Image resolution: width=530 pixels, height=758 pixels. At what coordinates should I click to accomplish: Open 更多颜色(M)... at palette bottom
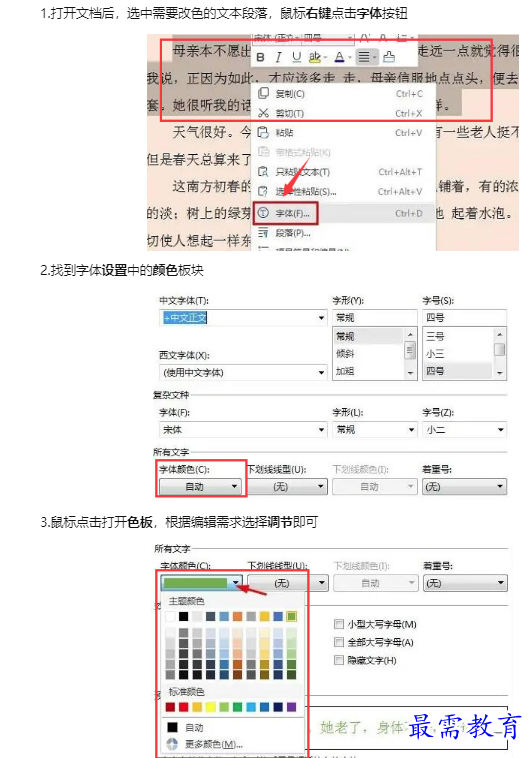pos(233,744)
